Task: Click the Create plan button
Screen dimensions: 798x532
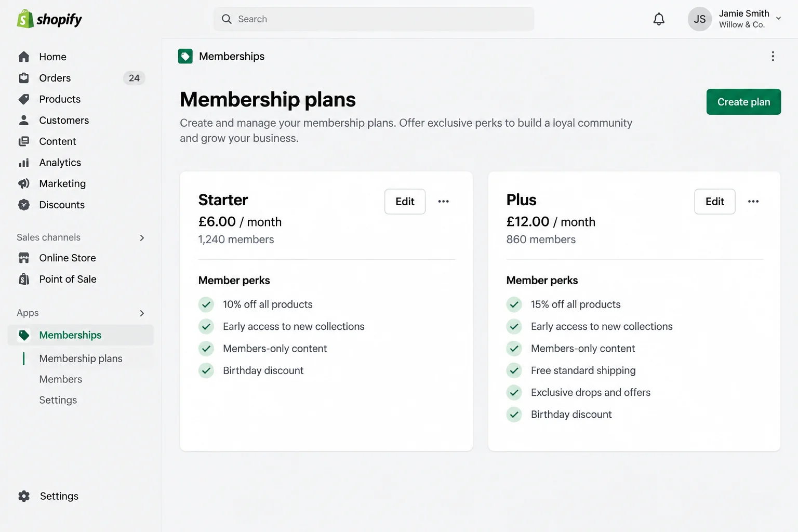Action: click(x=743, y=102)
